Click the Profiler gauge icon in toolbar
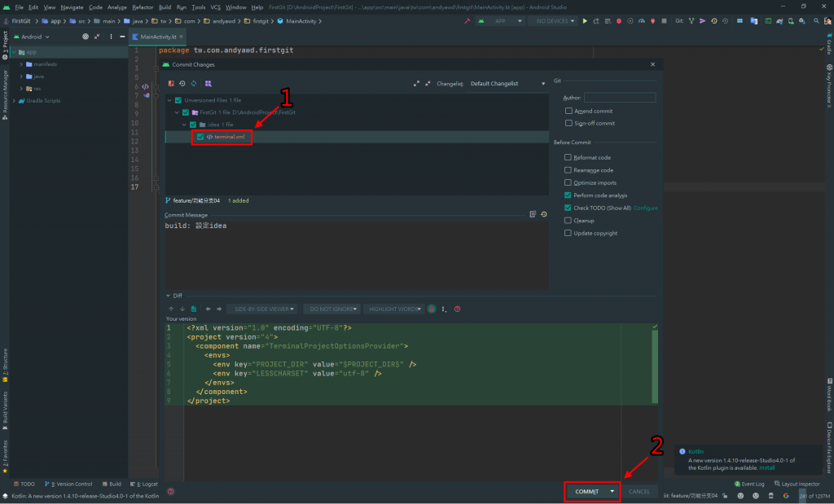Screen dimensions: 834x504 tap(642, 21)
